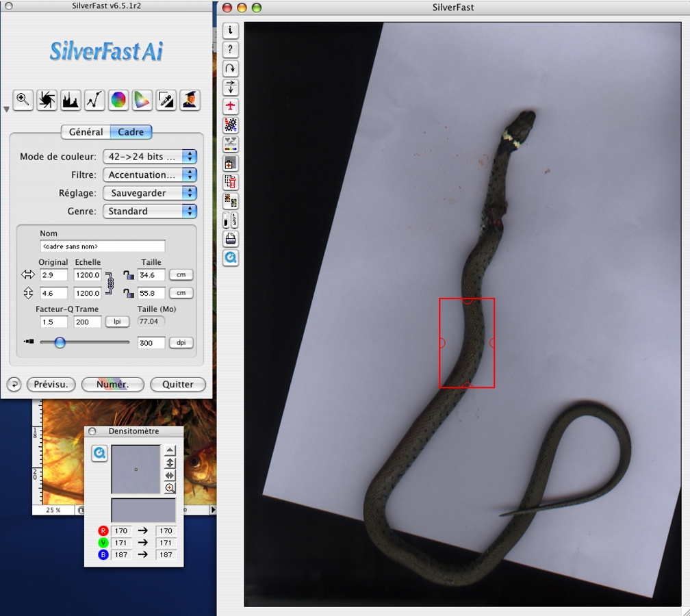
Task: Open the global color correction wheel
Action: pos(118,100)
